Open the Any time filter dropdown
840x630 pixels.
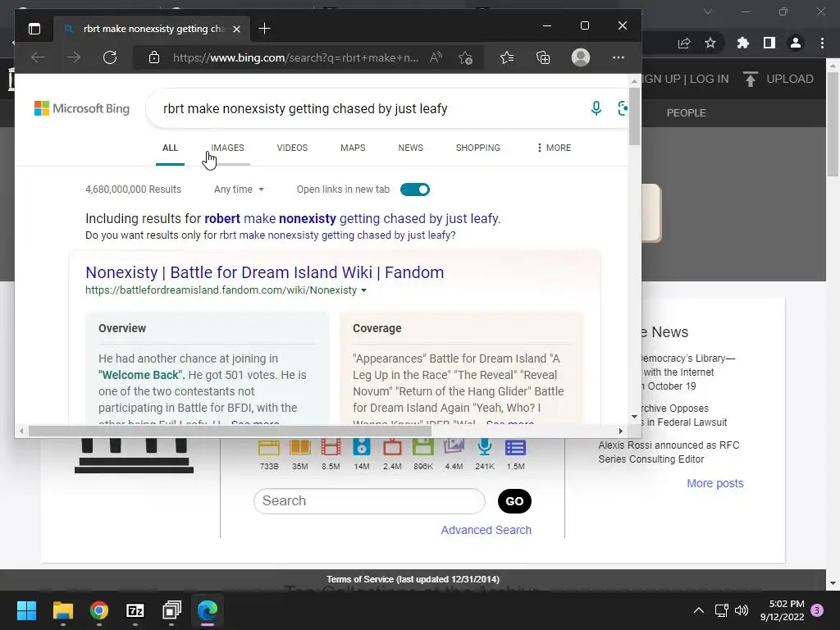pyautogui.click(x=239, y=189)
